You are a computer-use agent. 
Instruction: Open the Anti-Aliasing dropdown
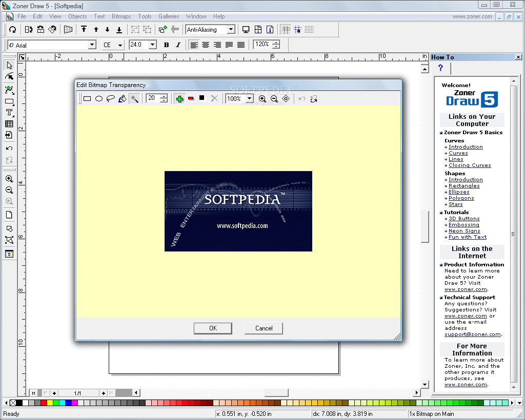[231, 29]
